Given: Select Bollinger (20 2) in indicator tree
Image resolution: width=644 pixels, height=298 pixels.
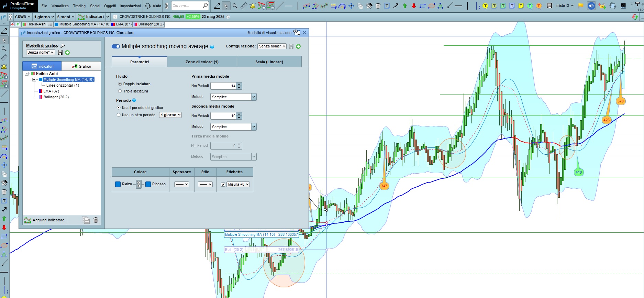Looking at the screenshot, I should click(x=56, y=97).
